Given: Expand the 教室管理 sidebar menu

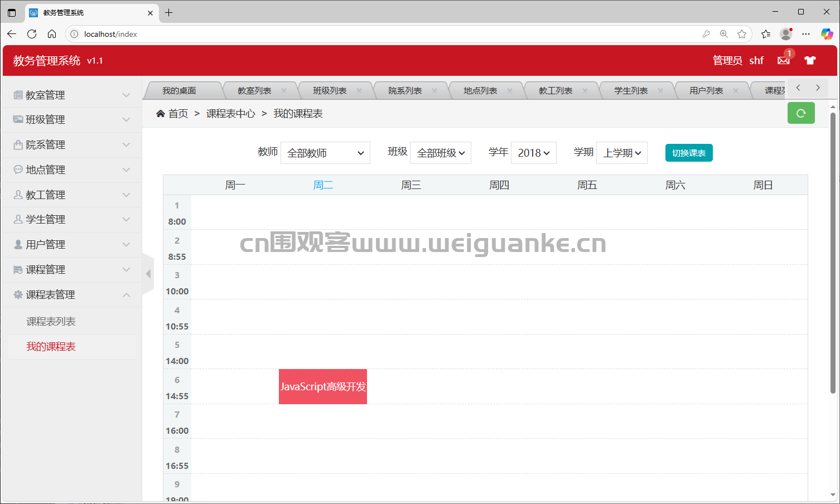Looking at the screenshot, I should point(72,95).
